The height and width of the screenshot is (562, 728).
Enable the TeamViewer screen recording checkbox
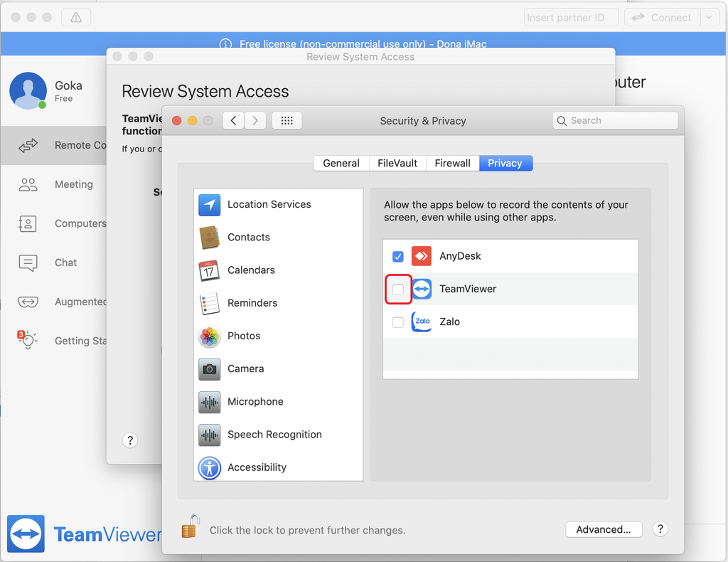pyautogui.click(x=398, y=290)
